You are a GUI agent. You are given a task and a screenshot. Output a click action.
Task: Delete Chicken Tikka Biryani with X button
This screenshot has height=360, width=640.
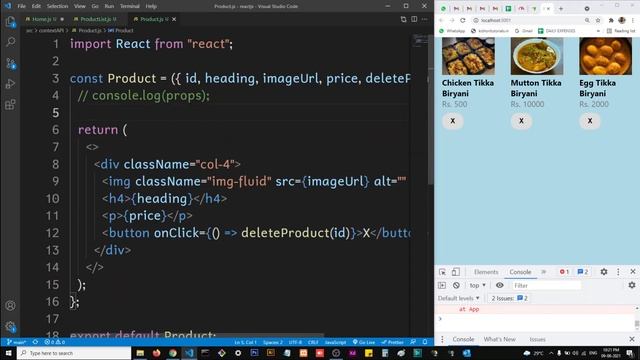[453, 121]
